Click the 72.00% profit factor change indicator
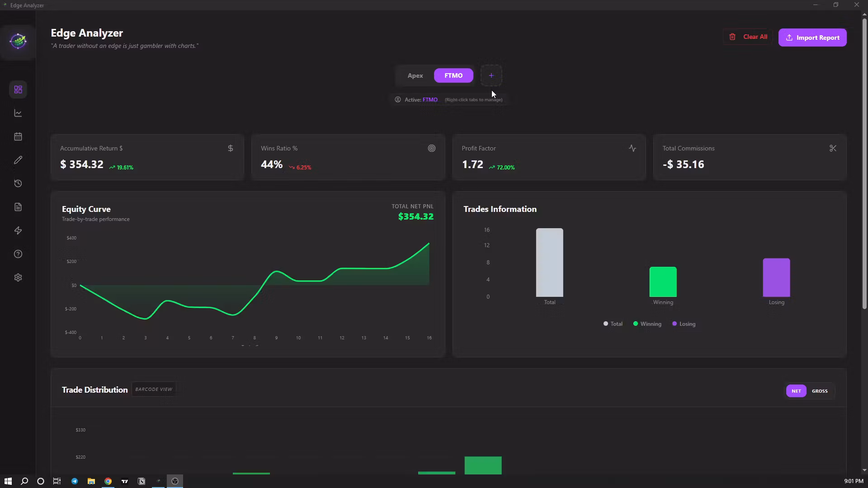The width and height of the screenshot is (868, 488). pyautogui.click(x=502, y=167)
